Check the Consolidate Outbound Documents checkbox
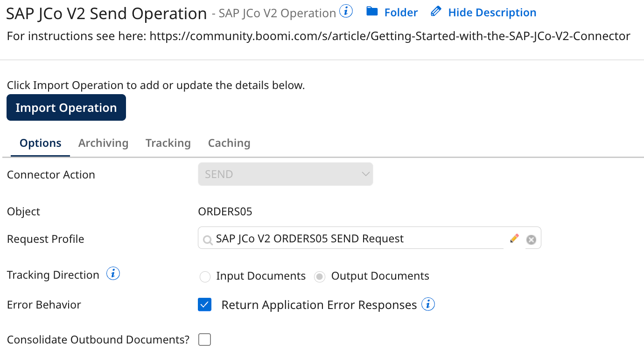This screenshot has height=357, width=644. 204,339
